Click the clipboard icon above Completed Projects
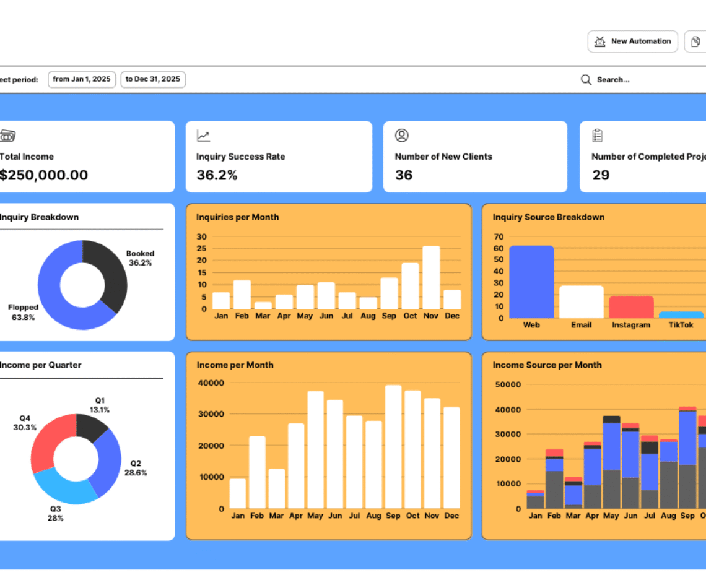Screen dimensions: 706x588 [598, 136]
